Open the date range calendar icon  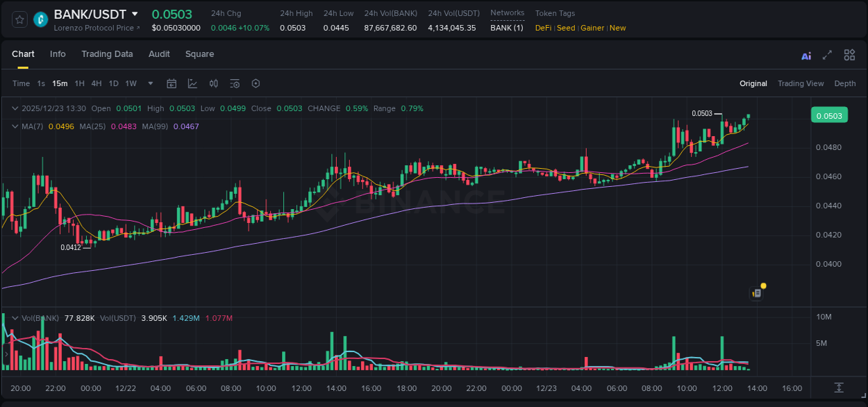(x=172, y=83)
